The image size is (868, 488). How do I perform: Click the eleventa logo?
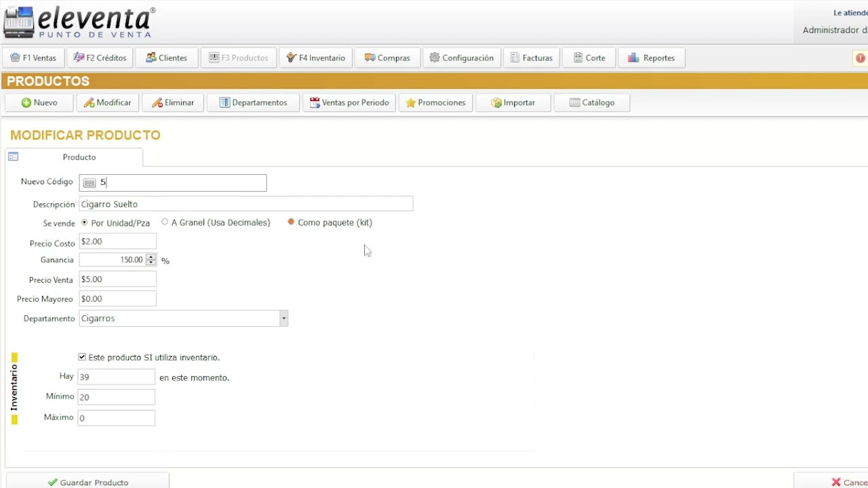point(79,22)
